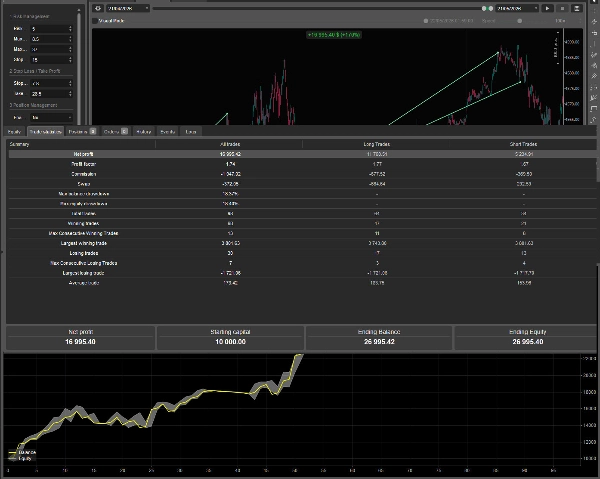Click the Ending Balance 26 995.42 box

click(379, 337)
